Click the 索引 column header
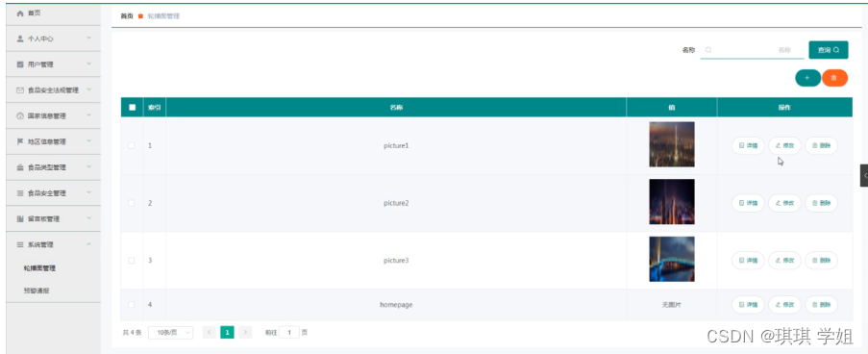Screen dimensions: 868x354 pos(154,108)
